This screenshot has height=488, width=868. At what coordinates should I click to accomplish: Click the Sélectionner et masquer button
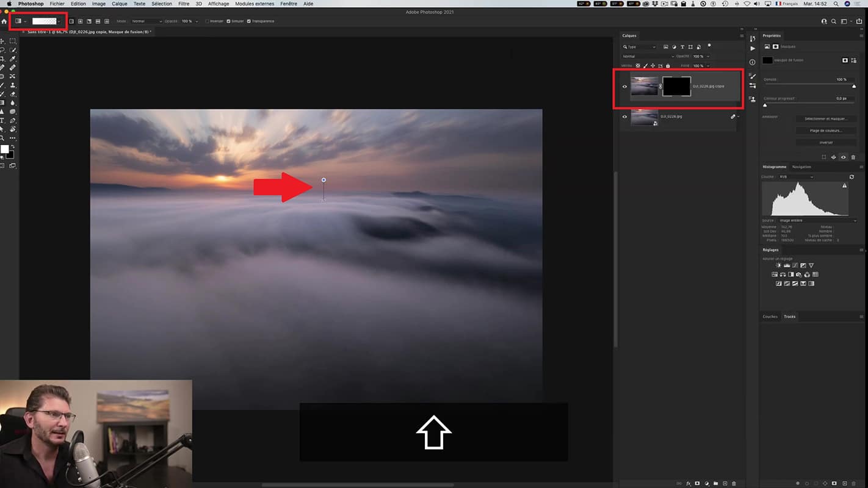pos(826,119)
